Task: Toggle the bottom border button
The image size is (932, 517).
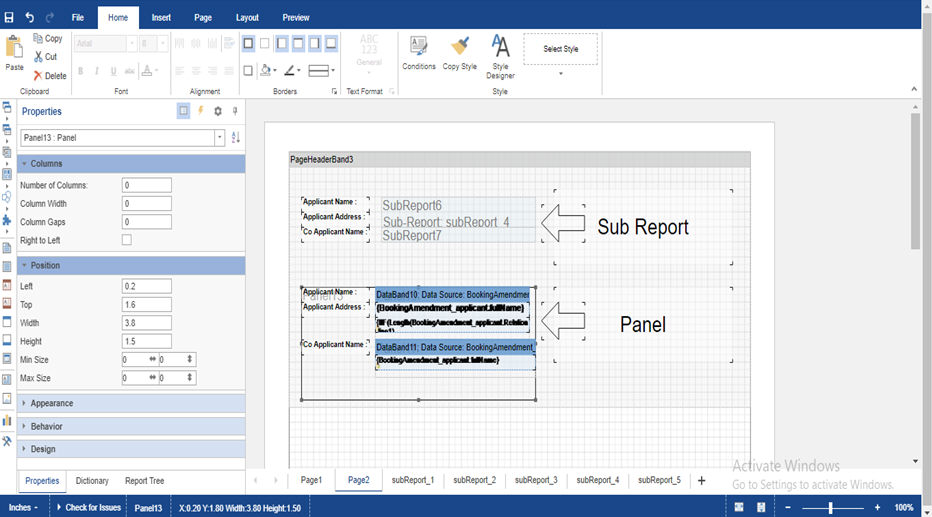Action: (331, 43)
